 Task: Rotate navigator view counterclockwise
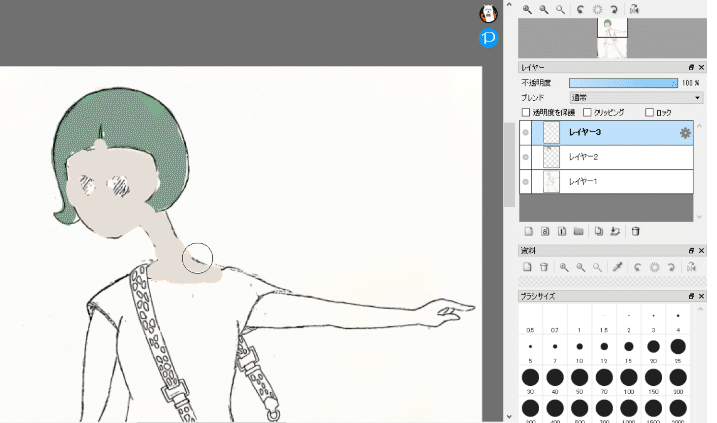point(581,9)
